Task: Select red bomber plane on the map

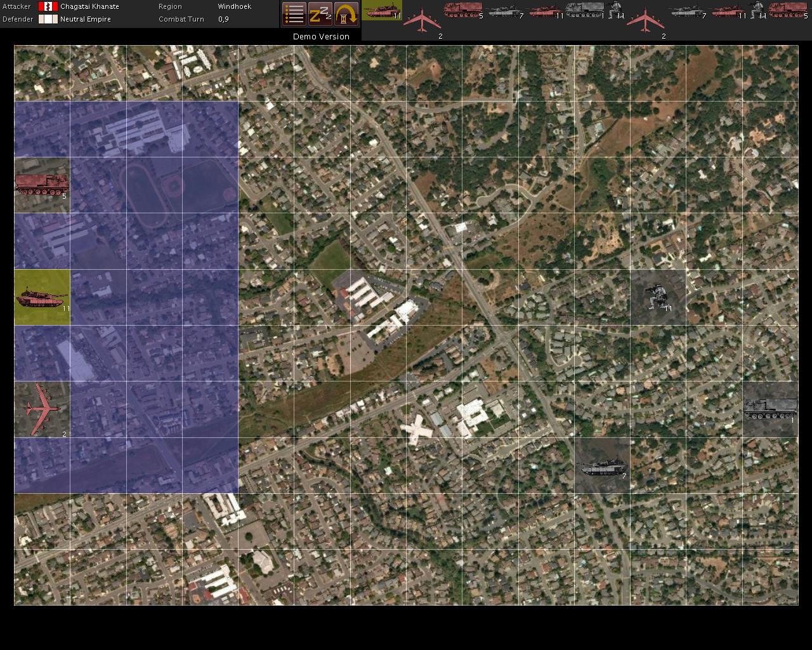Action: pos(42,409)
